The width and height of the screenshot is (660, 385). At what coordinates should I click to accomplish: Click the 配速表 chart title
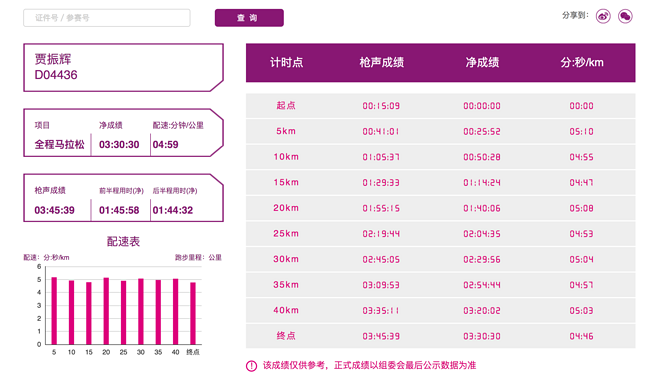click(123, 241)
